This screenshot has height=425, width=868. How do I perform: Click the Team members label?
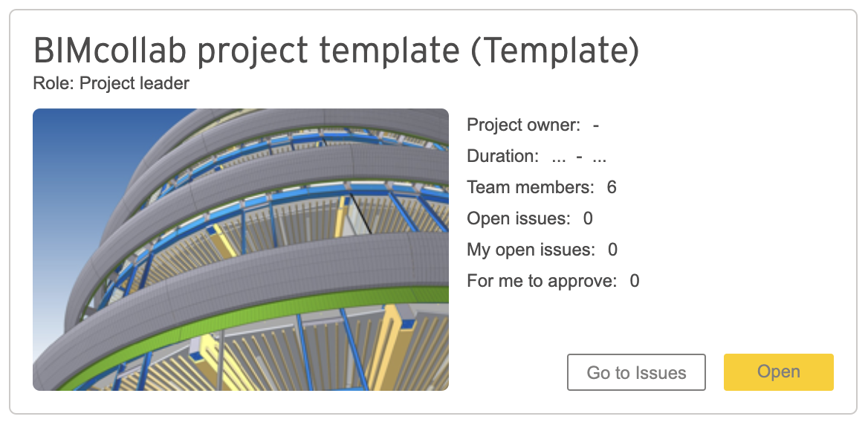click(x=531, y=187)
